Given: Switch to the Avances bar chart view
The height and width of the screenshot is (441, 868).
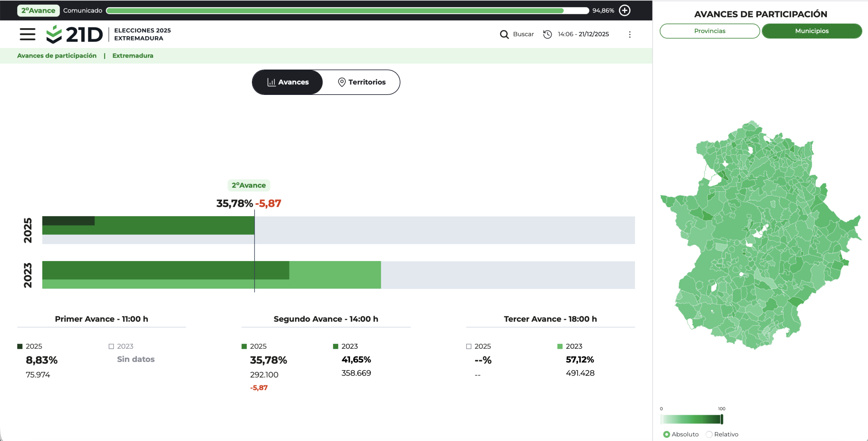Looking at the screenshot, I should (x=288, y=82).
